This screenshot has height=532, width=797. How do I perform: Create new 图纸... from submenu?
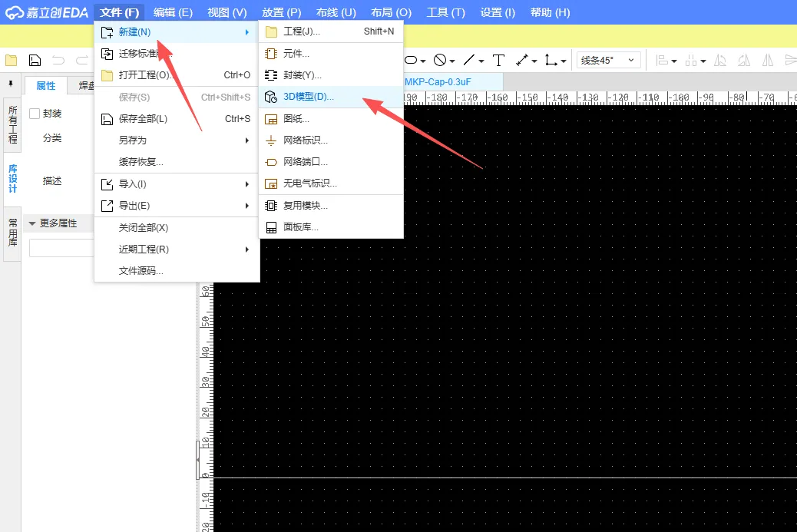pyautogui.click(x=331, y=119)
